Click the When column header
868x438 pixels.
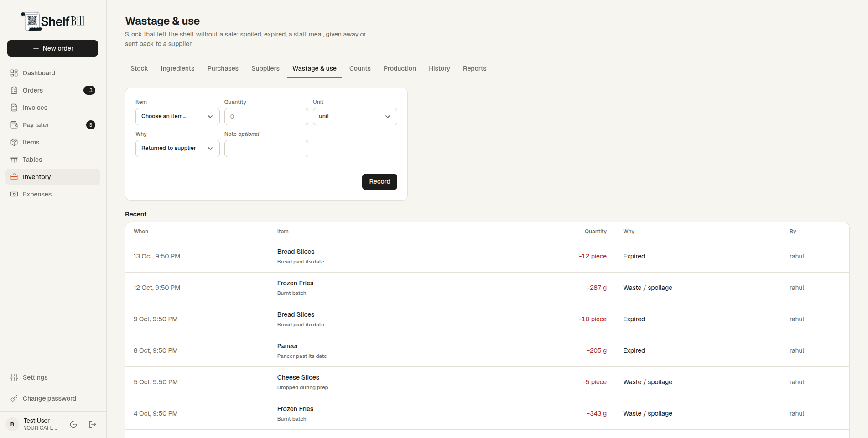(x=141, y=232)
